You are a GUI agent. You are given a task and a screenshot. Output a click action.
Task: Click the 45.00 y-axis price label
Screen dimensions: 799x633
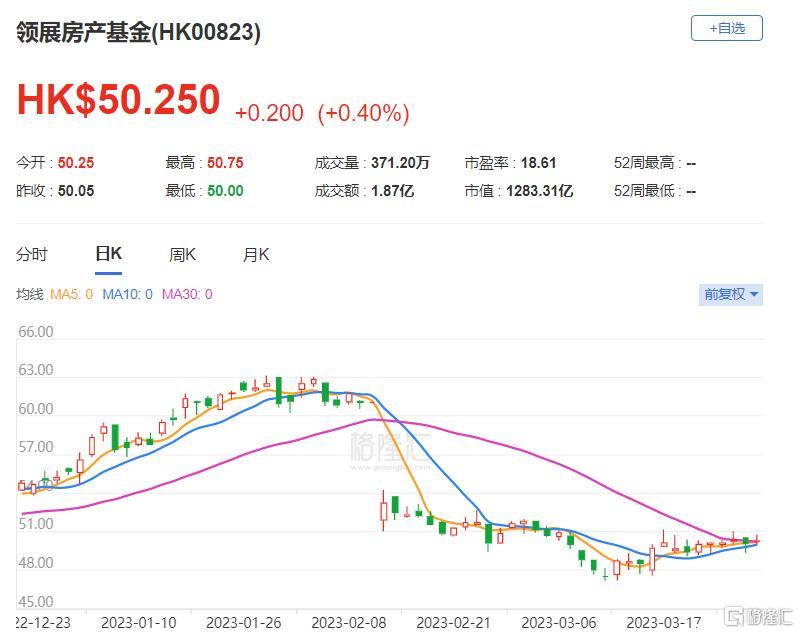36,601
